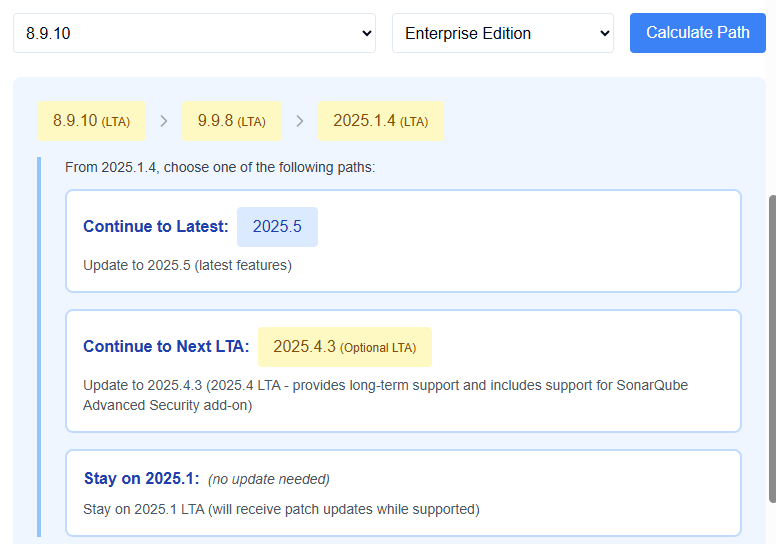
Task: Expand the Enterprise Edition selector
Action: pos(502,33)
